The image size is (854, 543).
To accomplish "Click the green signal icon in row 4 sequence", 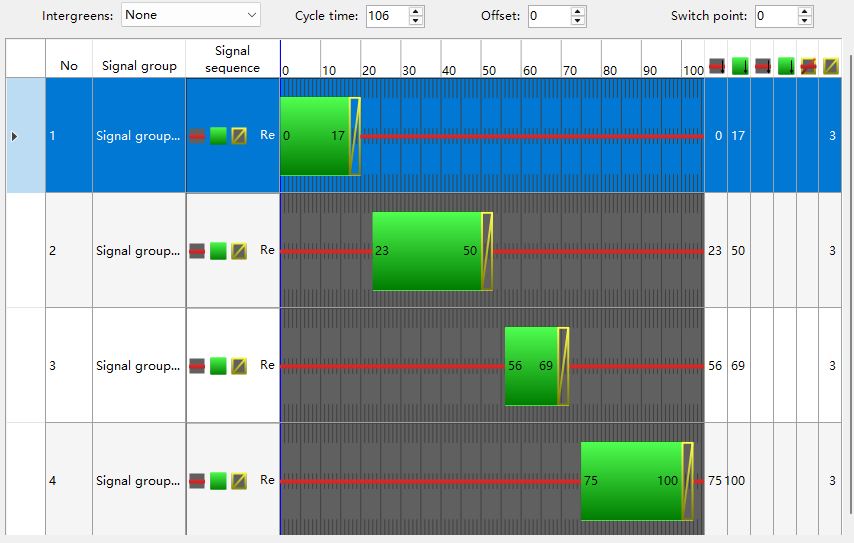I will [218, 481].
